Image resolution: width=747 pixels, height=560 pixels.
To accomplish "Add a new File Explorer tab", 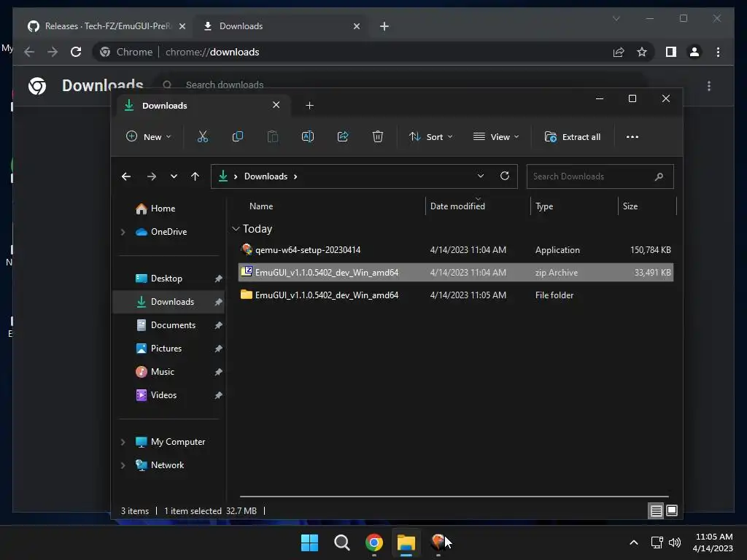I will coord(309,105).
